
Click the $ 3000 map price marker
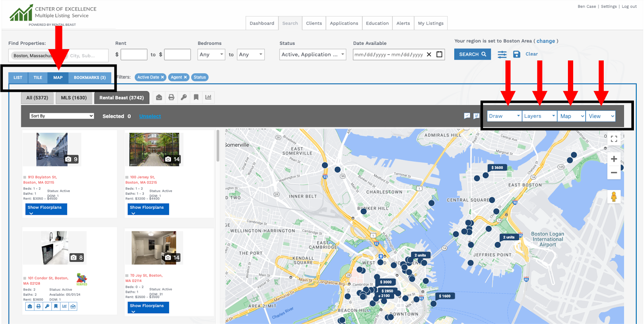pos(386,282)
